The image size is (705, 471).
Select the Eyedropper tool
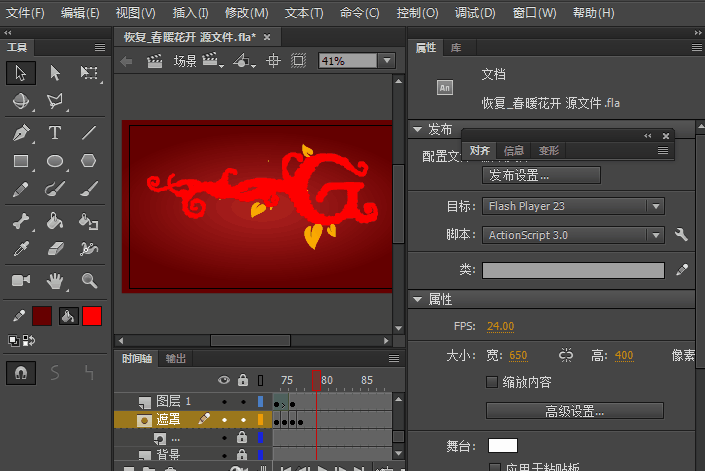[x=21, y=249]
